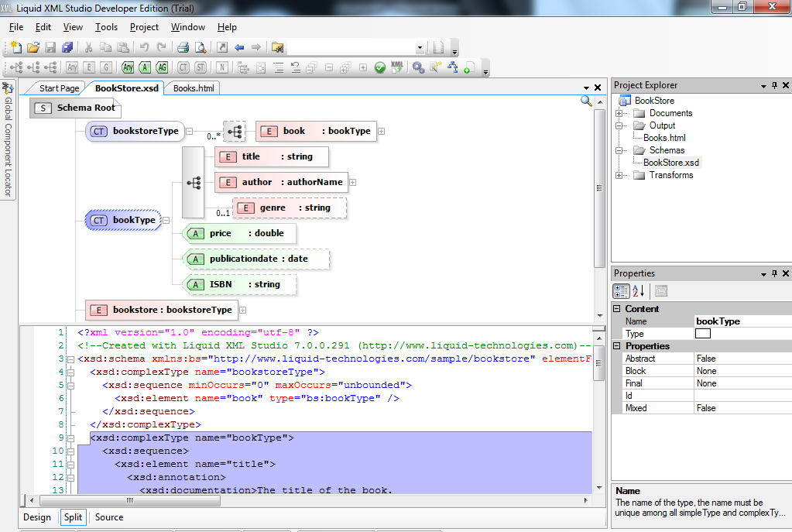This screenshot has height=532, width=792.
Task: Switch to the Books.html tab
Action: pos(194,88)
